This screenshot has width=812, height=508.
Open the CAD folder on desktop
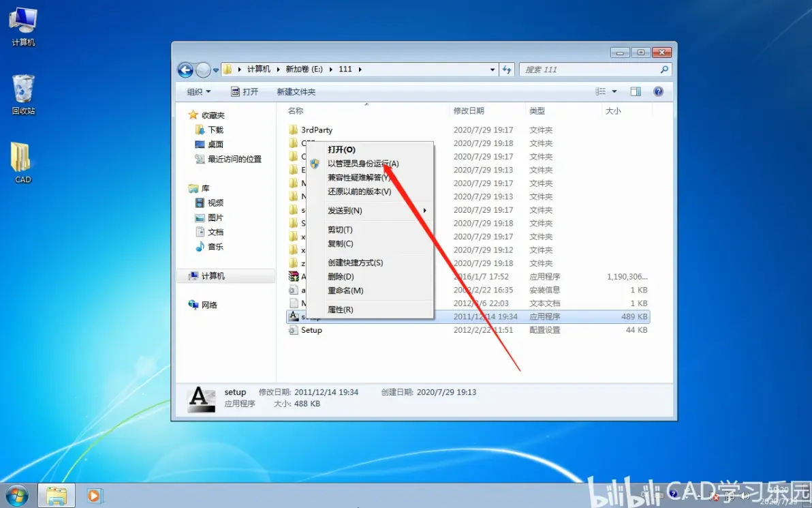click(x=22, y=163)
